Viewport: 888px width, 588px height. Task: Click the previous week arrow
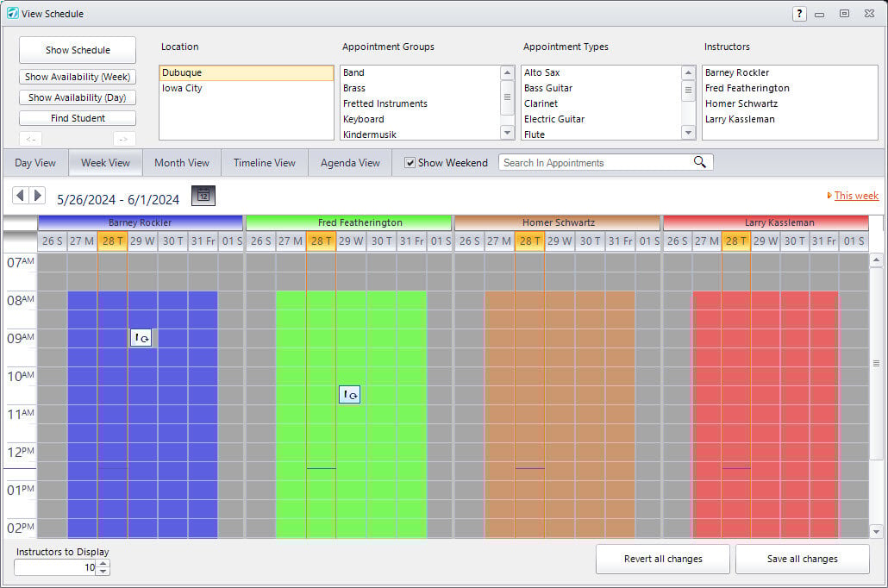(19, 196)
